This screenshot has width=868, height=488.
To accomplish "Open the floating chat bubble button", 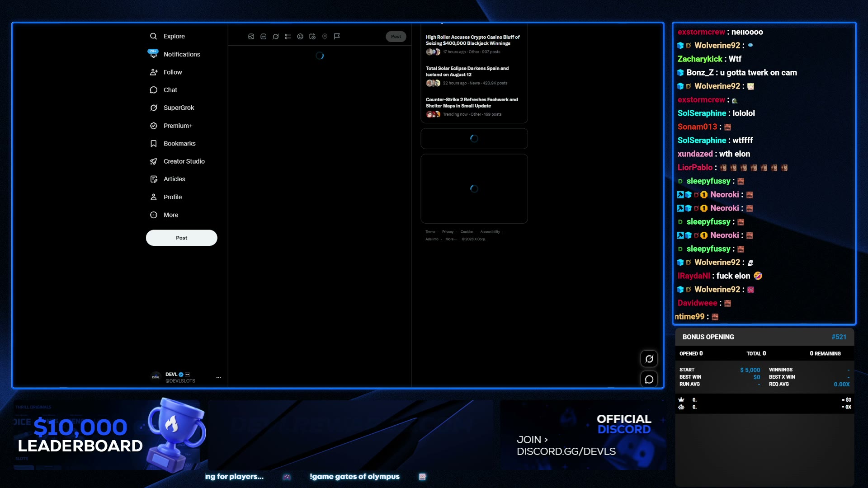I will pyautogui.click(x=649, y=380).
